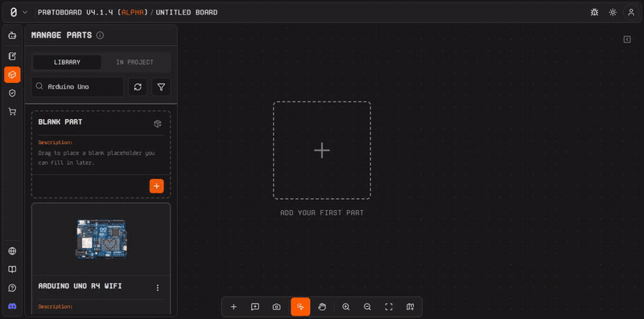
Task: Click the globe icon in sidebar
Action: (12, 251)
